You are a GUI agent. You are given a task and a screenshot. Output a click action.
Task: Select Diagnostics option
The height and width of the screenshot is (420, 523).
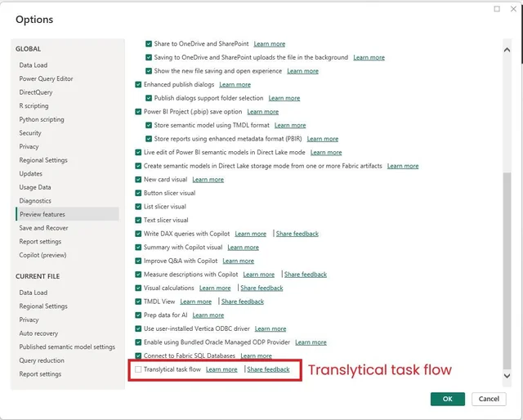[35, 201]
